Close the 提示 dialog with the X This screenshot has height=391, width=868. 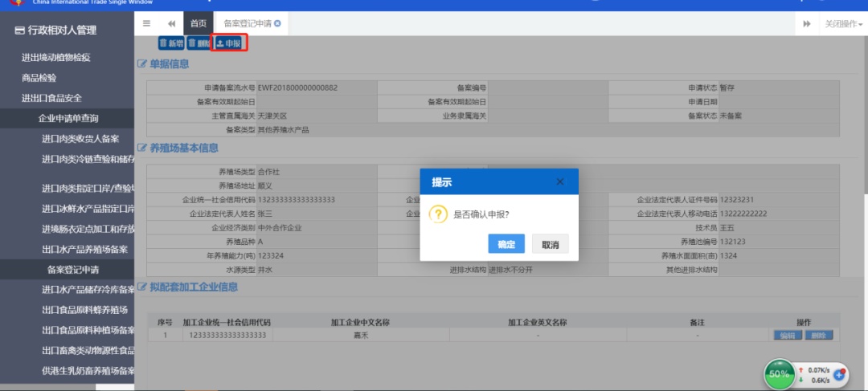pos(560,182)
